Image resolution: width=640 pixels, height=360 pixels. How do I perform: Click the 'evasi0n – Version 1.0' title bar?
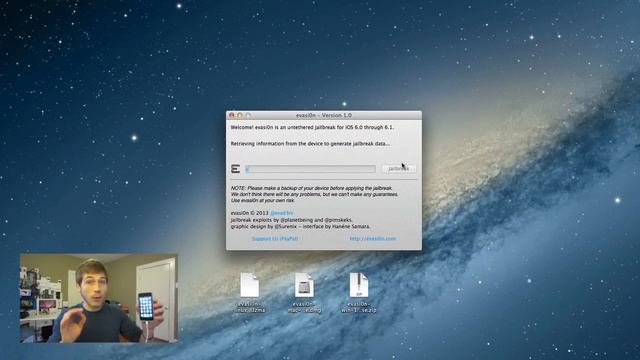(x=324, y=116)
